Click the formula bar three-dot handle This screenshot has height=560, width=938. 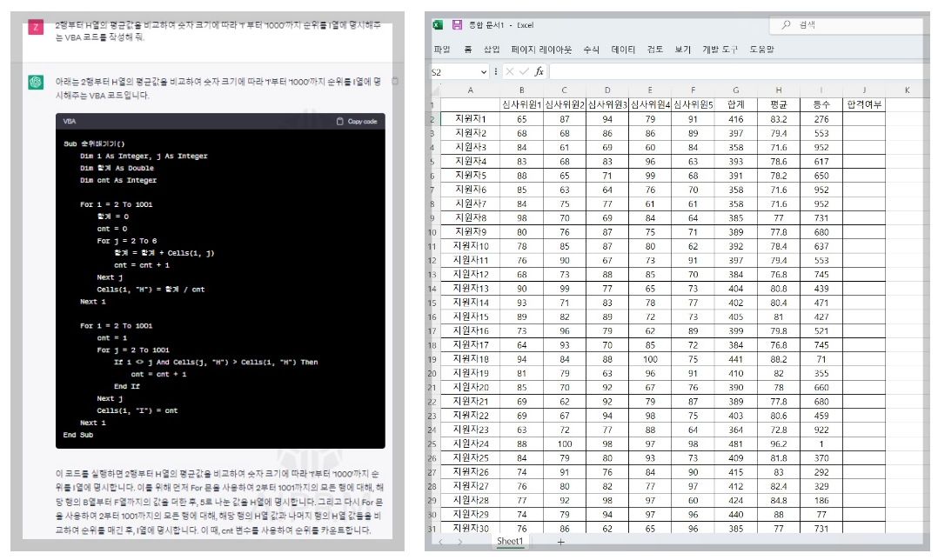pos(495,71)
